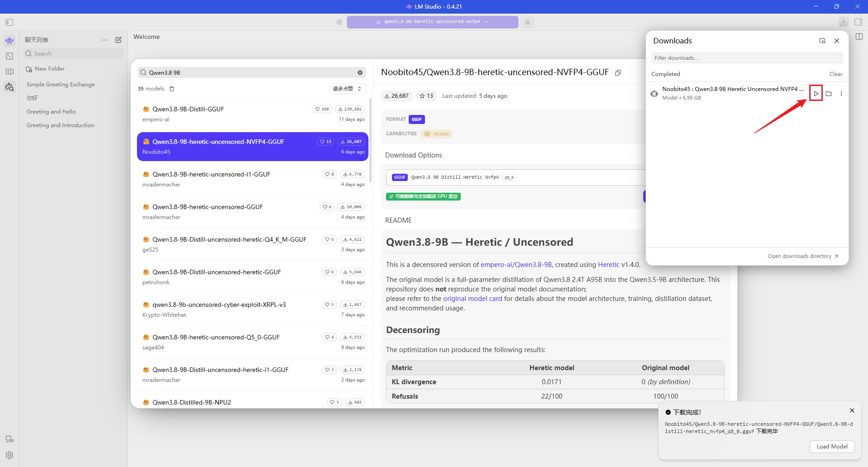Click the trash icon next to 35 models
This screenshot has width=868, height=467.
tap(172, 89)
